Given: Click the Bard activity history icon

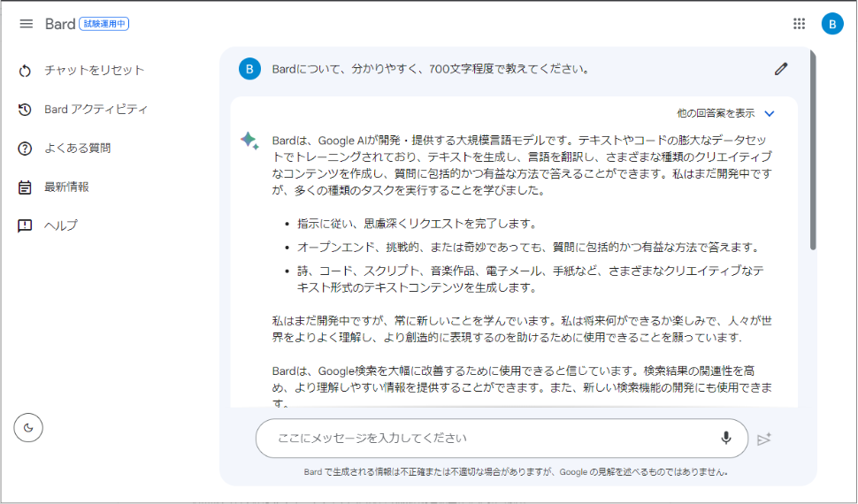Looking at the screenshot, I should pos(25,110).
